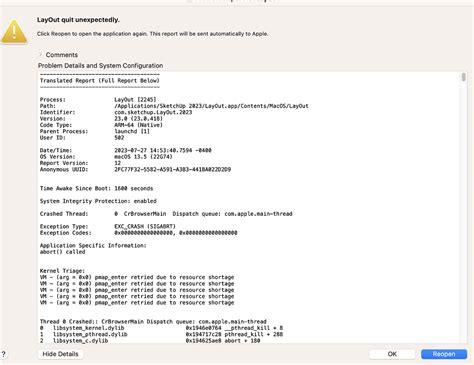474x365 pixels.
Task: Click the 'Translated Report (Full Report Below)' heading
Action: [100, 81]
